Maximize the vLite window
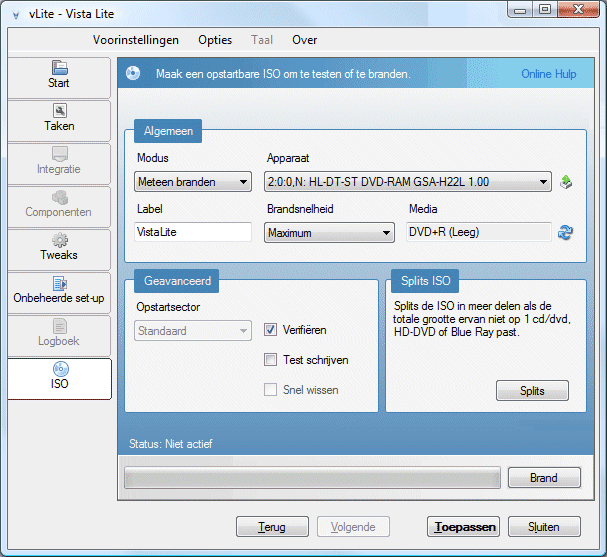607x557 pixels. (545, 9)
